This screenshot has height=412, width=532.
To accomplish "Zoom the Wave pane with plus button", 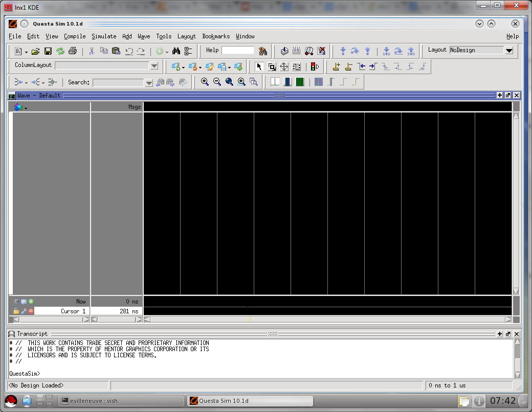I will 499,95.
